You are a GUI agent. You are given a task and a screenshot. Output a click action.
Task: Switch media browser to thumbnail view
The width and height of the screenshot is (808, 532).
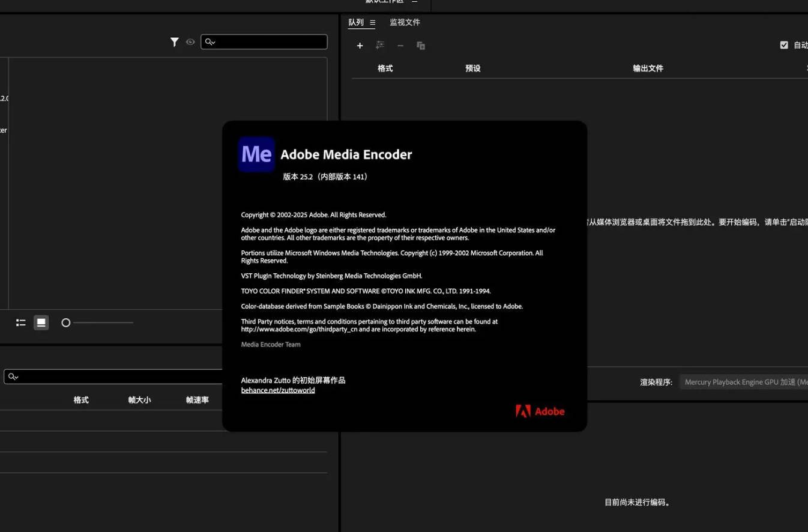click(x=41, y=322)
